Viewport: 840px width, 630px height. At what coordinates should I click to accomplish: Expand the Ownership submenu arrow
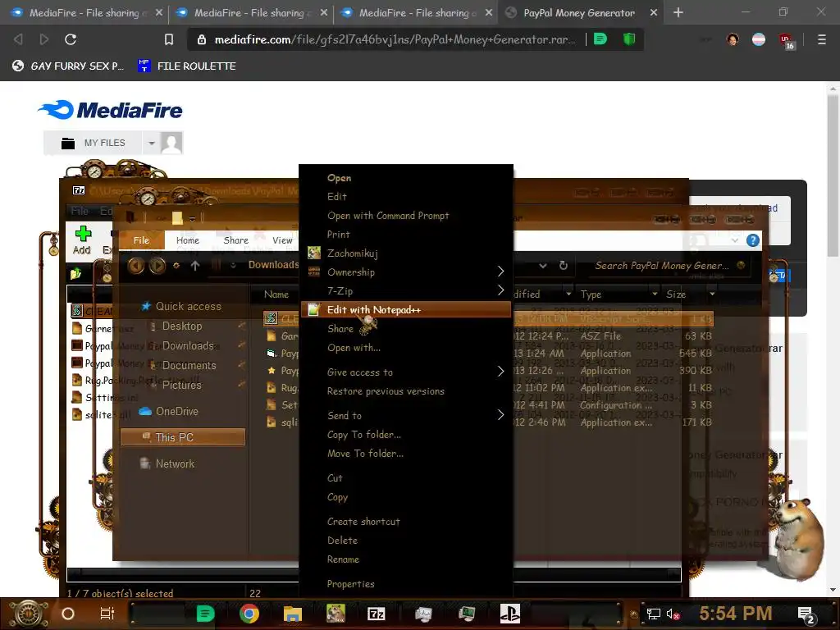[500, 272]
